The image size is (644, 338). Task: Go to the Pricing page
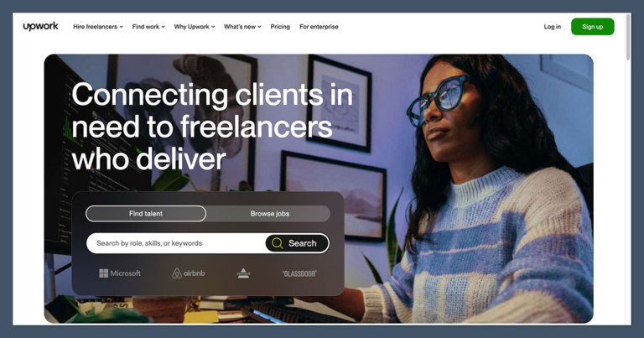[280, 27]
